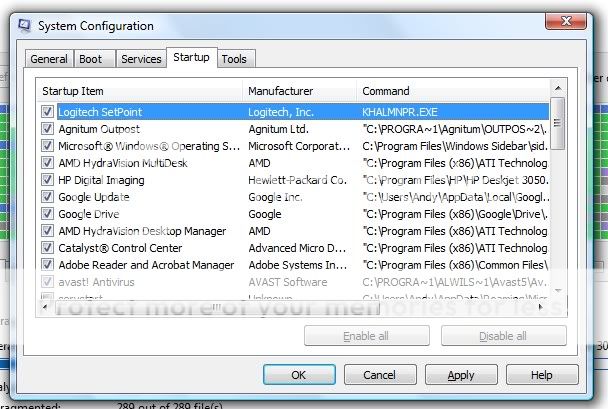Uncheck the Logitech SetPoint startup item

[x=47, y=112]
